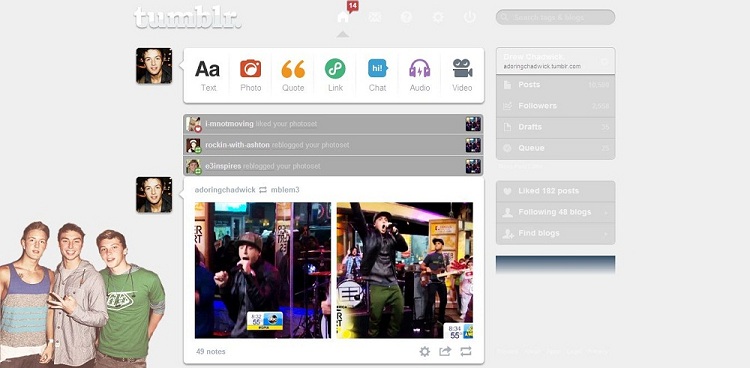
Task: View the 49 notes on the post
Action: click(x=210, y=352)
